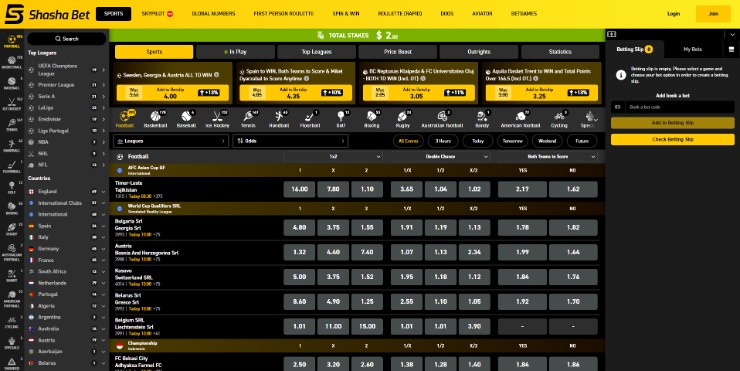This screenshot has height=371, width=740.
Task: Switch to the My Bets tab
Action: tap(693, 49)
